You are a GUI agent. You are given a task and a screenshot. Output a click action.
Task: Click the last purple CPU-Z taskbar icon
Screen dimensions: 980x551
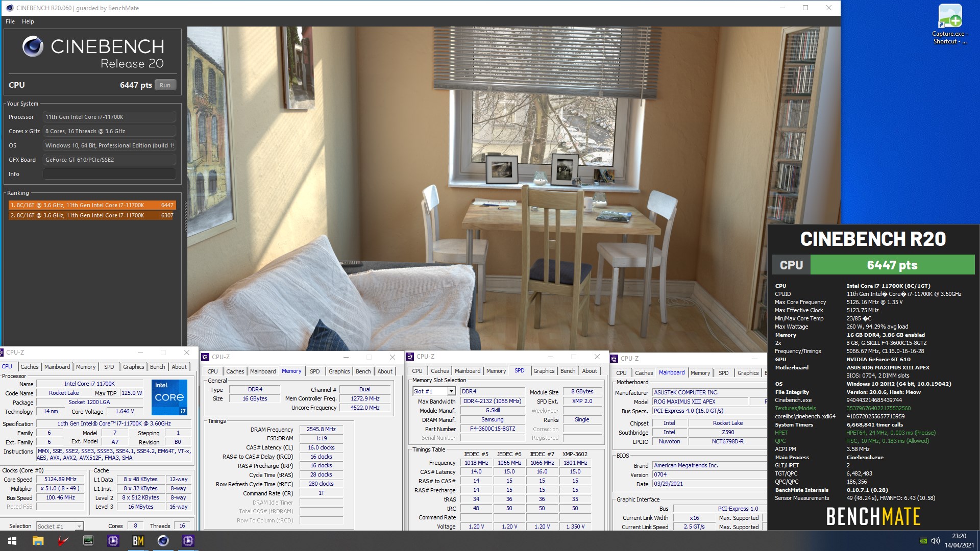click(x=188, y=541)
